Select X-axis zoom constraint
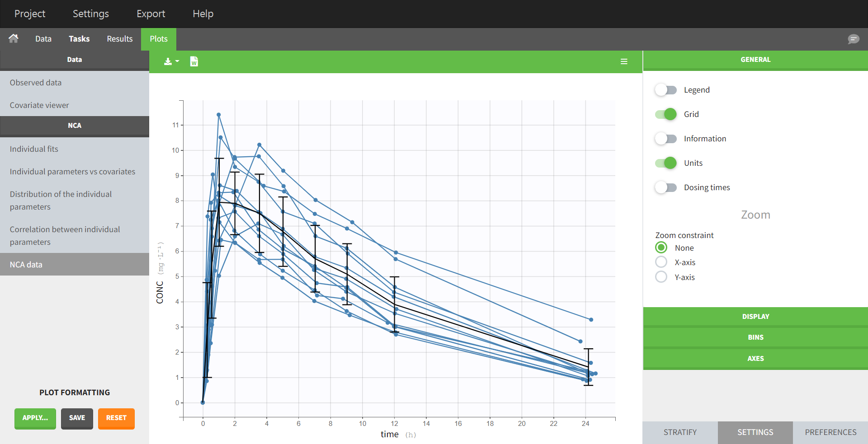 click(x=661, y=262)
